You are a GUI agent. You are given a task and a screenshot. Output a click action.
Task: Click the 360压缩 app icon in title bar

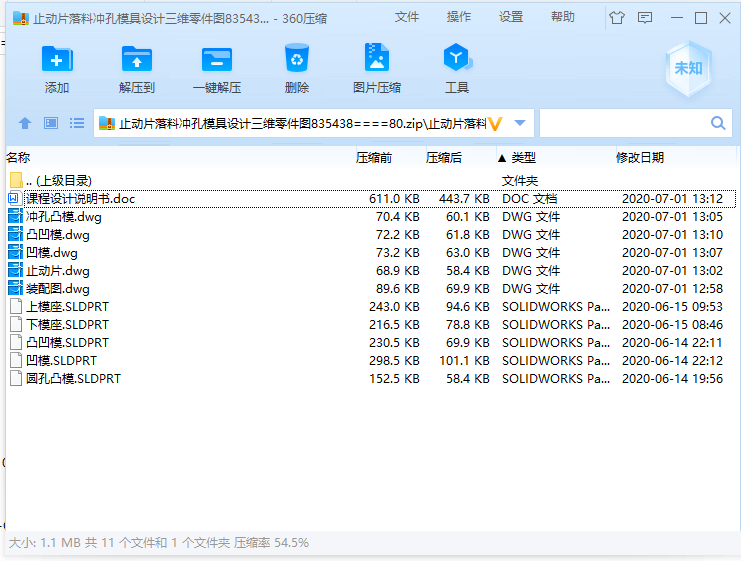click(x=21, y=18)
